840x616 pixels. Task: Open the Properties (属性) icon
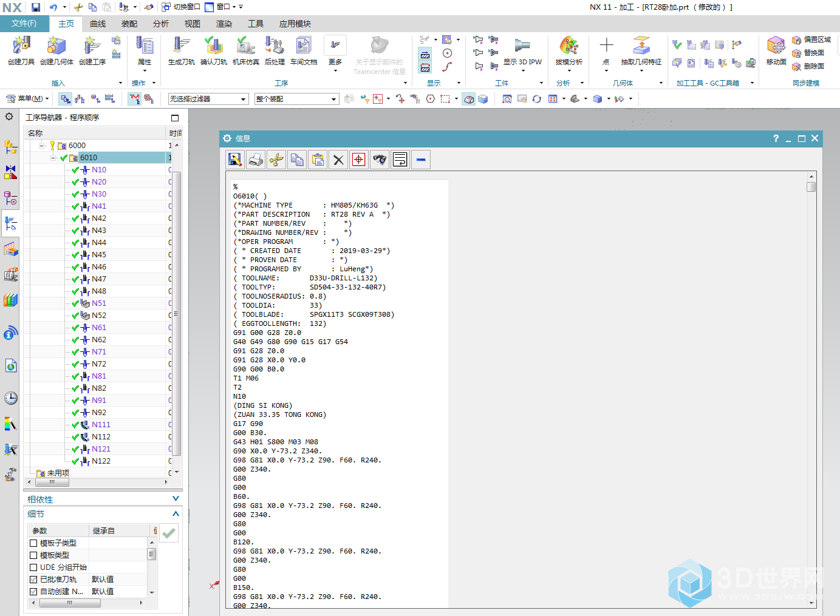pyautogui.click(x=145, y=46)
